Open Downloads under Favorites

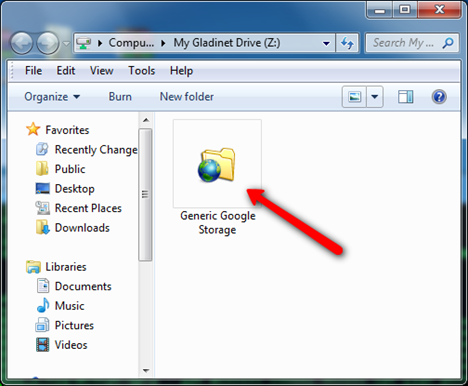click(82, 228)
